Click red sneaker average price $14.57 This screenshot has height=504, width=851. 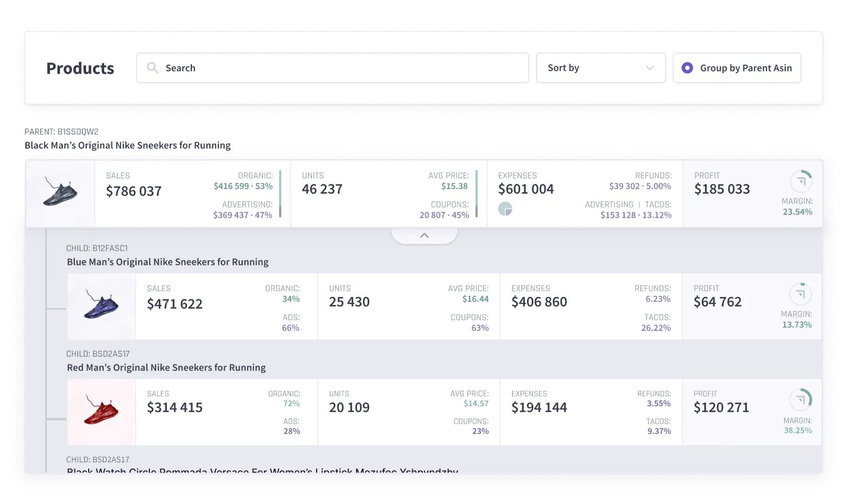[476, 404]
